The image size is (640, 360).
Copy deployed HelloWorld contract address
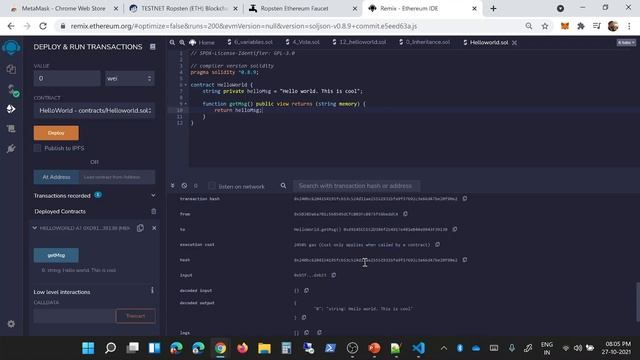(x=140, y=228)
